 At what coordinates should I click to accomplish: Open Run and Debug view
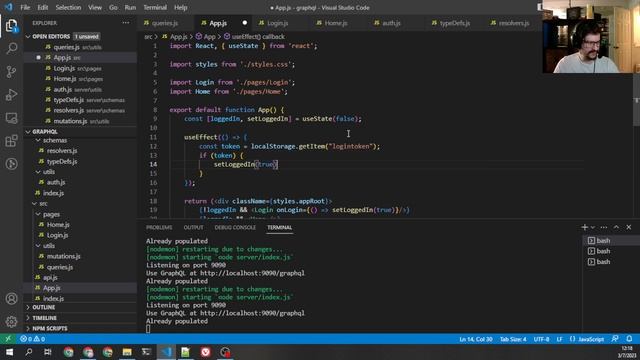11,95
